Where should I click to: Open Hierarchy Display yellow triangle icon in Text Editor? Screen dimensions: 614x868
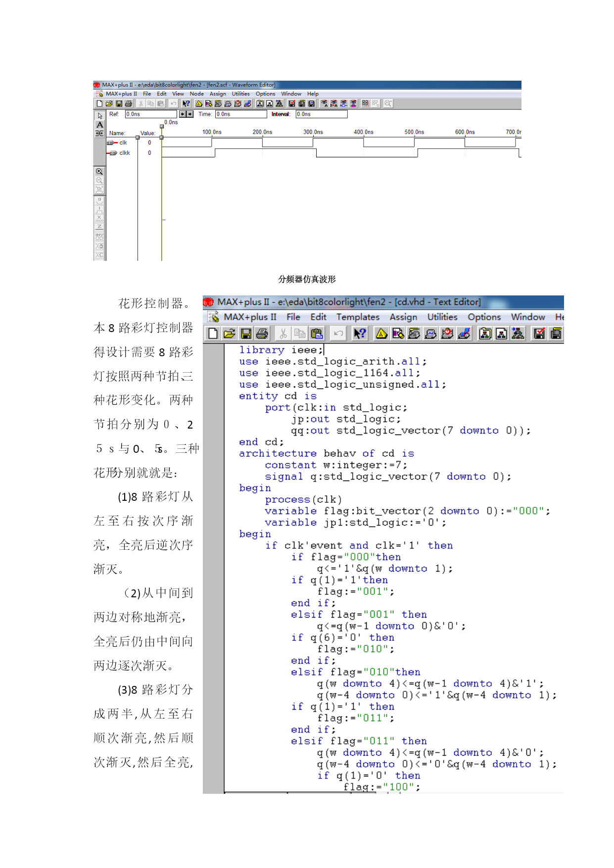click(381, 334)
